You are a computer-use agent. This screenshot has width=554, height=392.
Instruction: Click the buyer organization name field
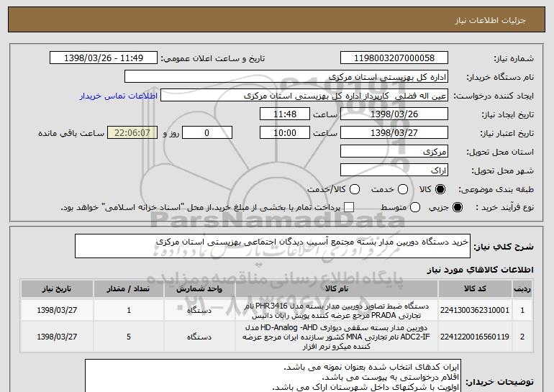pyautogui.click(x=286, y=77)
